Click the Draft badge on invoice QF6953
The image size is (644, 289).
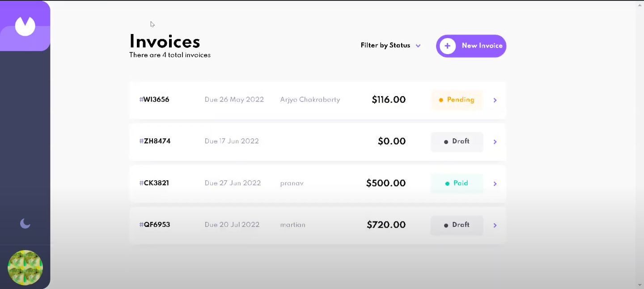(x=457, y=225)
